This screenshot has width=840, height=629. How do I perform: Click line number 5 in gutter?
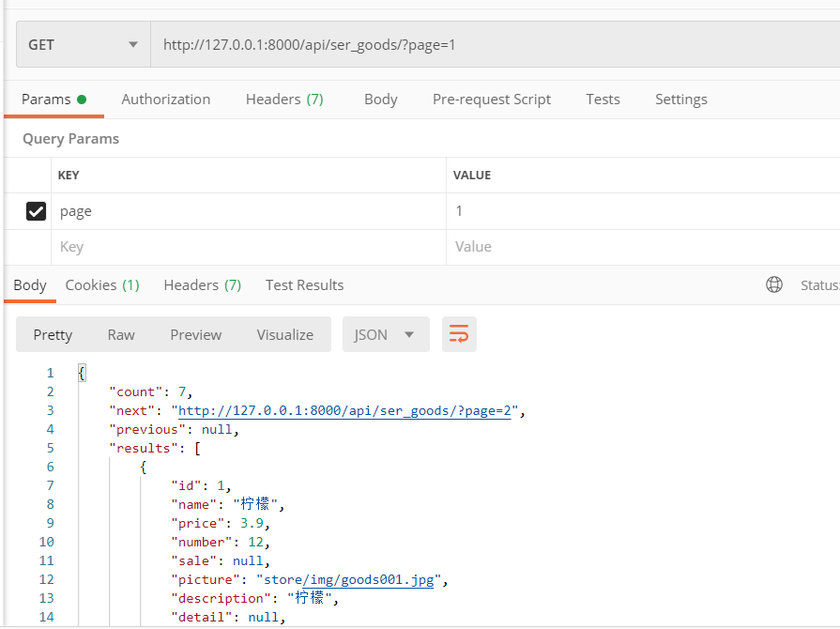coord(51,449)
